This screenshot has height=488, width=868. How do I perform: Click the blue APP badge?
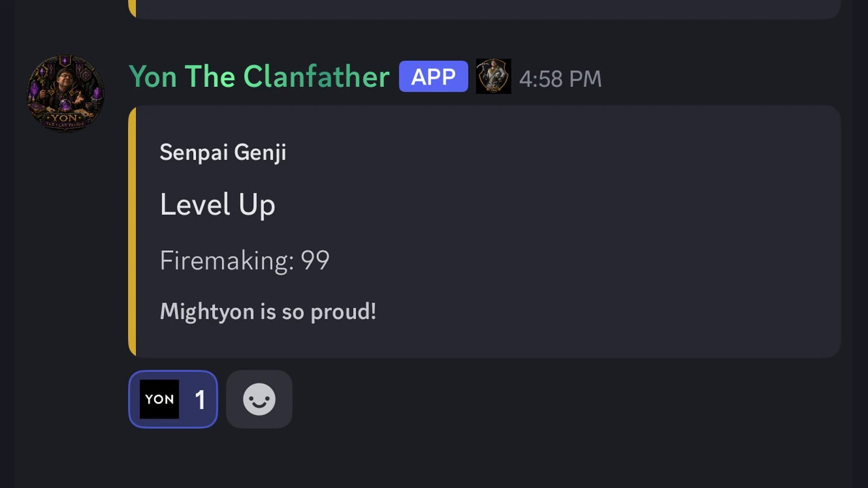point(433,77)
